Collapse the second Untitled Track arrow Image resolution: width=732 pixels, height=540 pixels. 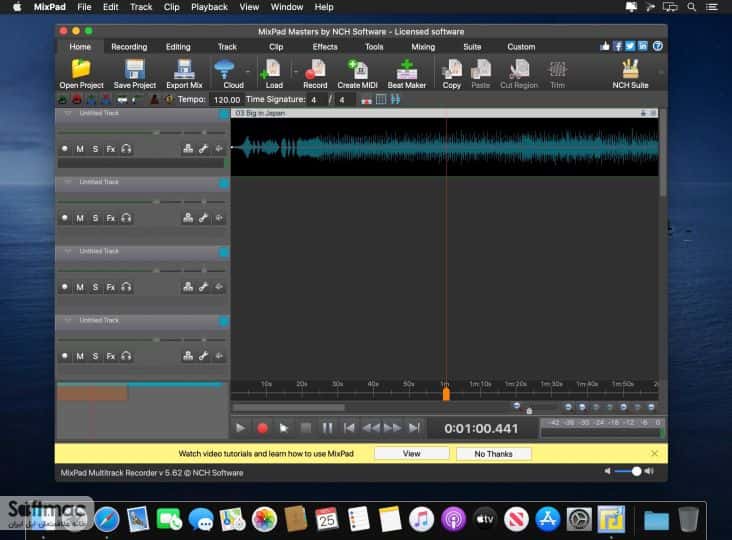pyautogui.click(x=68, y=182)
